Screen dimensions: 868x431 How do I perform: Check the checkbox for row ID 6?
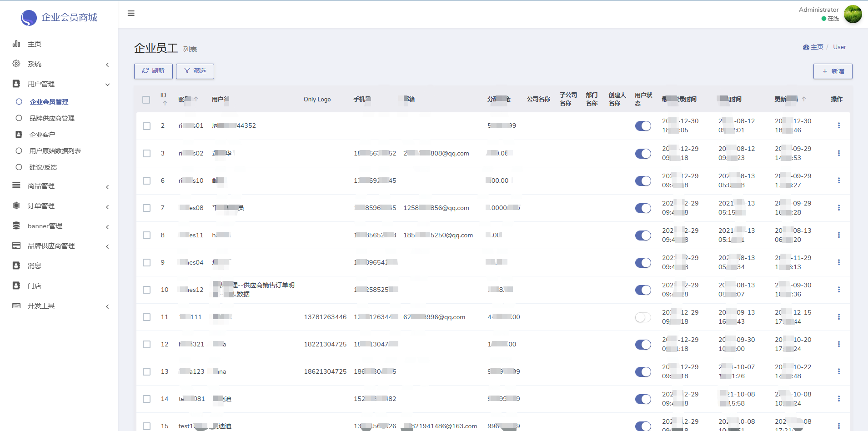(146, 181)
